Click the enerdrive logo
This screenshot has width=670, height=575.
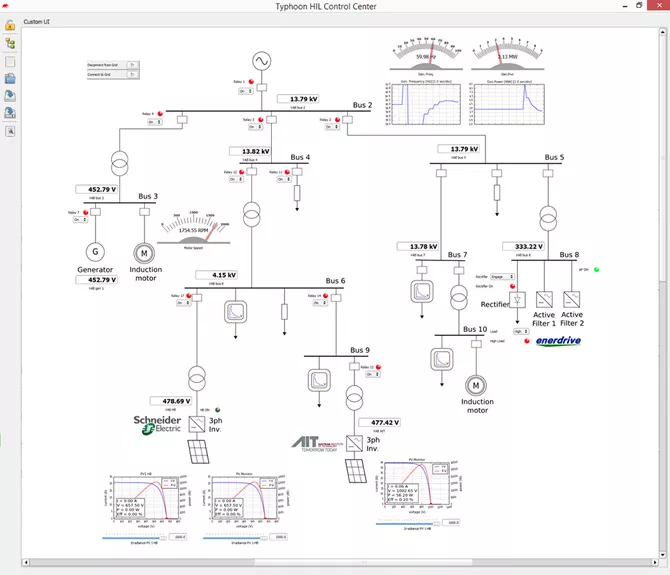pos(558,340)
